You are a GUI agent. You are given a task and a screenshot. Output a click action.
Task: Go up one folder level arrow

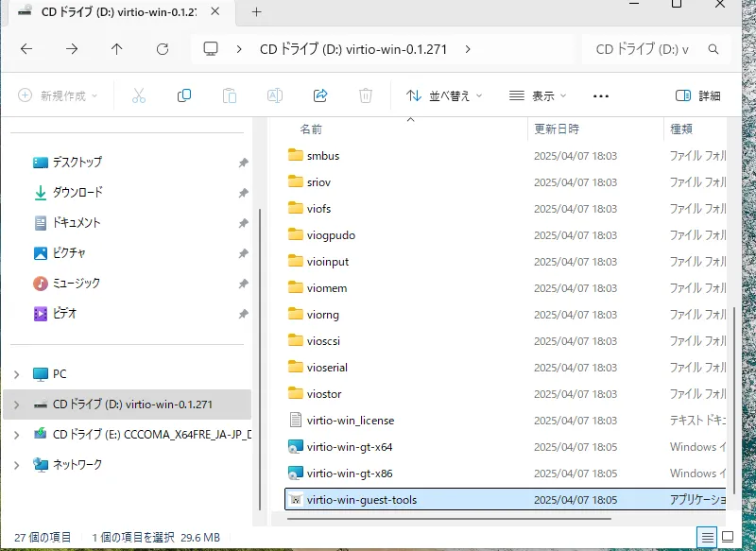(x=116, y=49)
